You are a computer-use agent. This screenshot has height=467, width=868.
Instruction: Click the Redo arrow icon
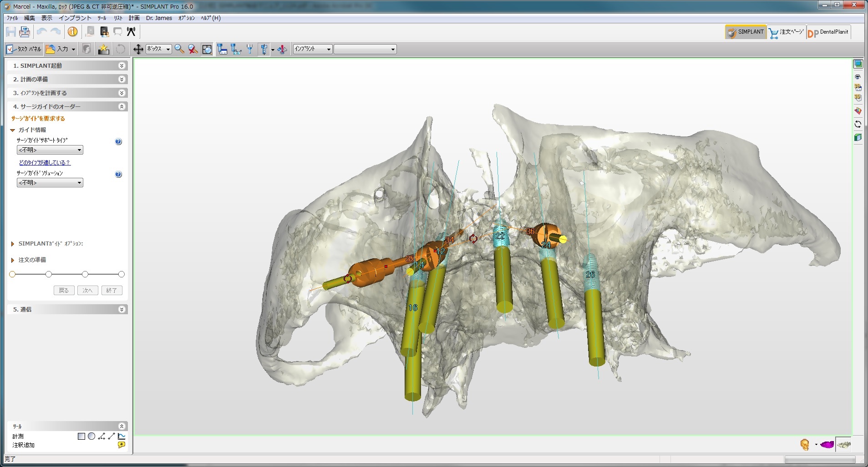(x=56, y=32)
